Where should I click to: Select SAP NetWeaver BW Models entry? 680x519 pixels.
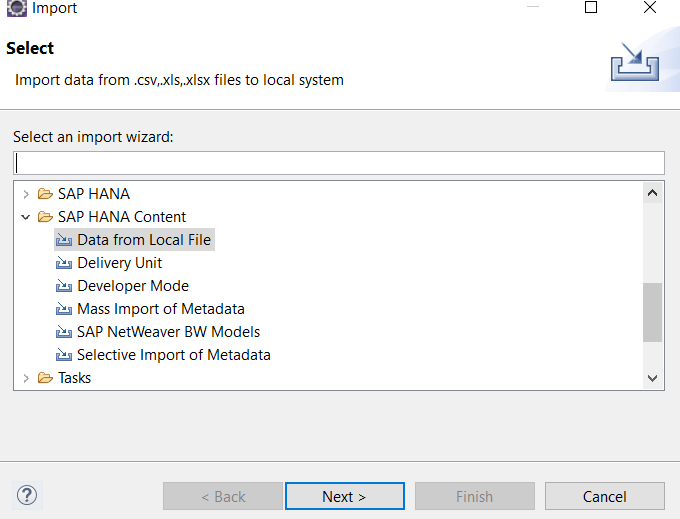168,332
